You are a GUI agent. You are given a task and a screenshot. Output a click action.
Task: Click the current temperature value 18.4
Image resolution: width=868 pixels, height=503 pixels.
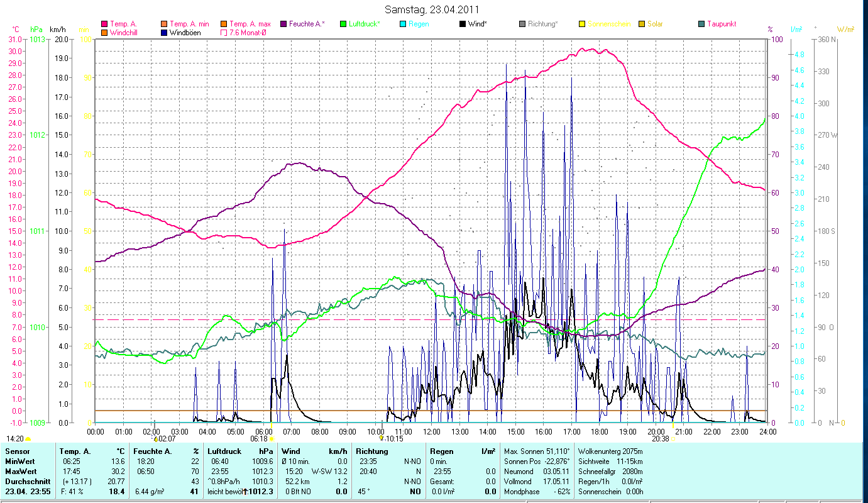click(117, 492)
